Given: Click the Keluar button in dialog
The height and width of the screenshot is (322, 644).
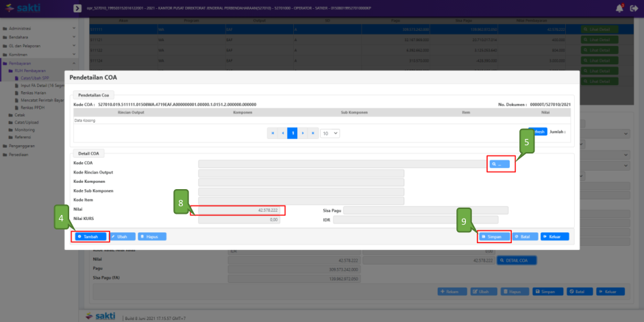Looking at the screenshot, I should tap(554, 236).
